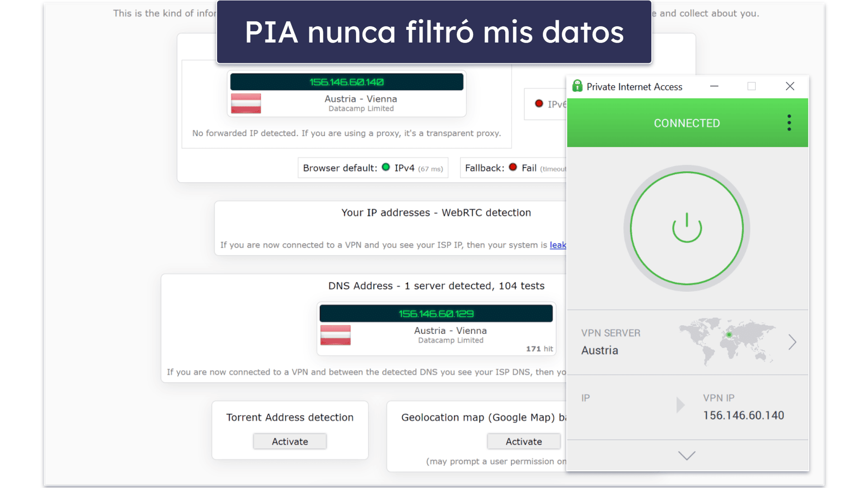The height and width of the screenshot is (488, 868).
Task: Click the No forwarded IP detected message
Action: tap(346, 133)
